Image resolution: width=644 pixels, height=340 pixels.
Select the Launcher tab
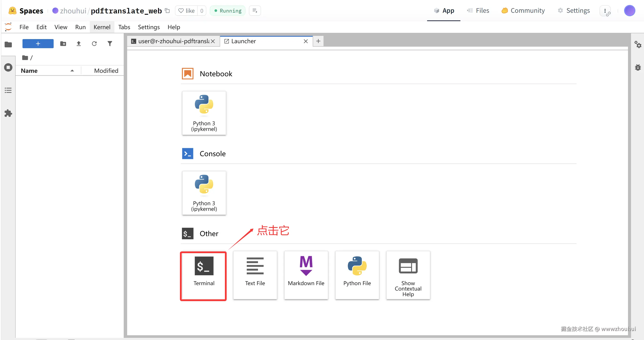point(266,41)
